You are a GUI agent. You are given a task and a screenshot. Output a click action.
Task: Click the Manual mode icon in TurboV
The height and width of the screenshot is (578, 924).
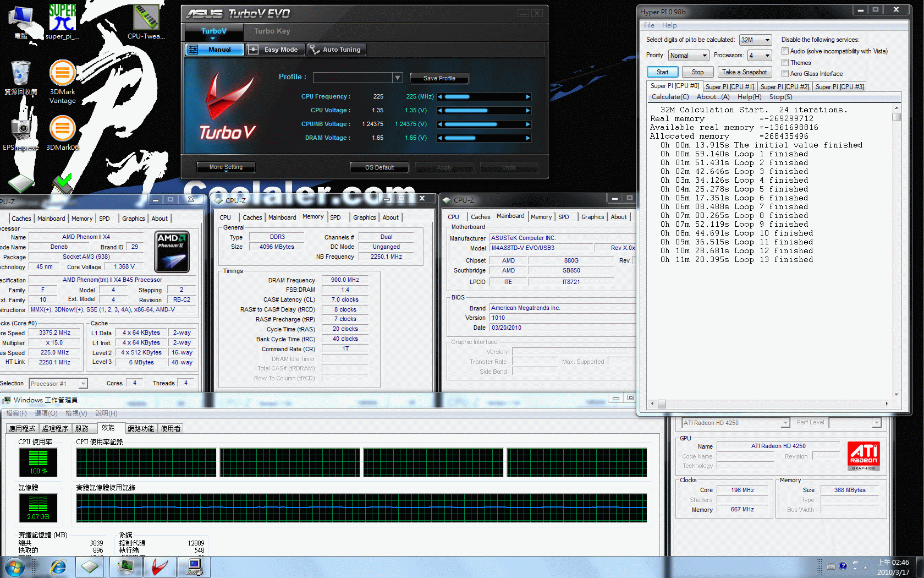point(193,50)
